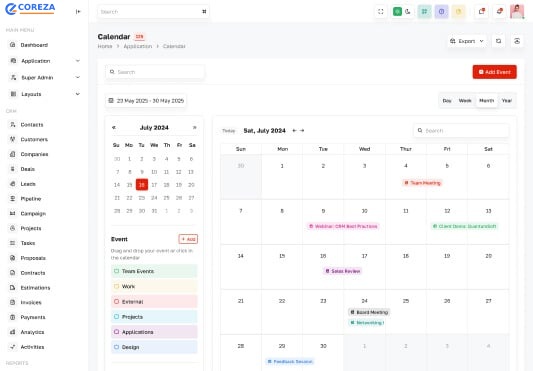Click the purple circle icon in header
The height and width of the screenshot is (371, 533).
coord(441,12)
